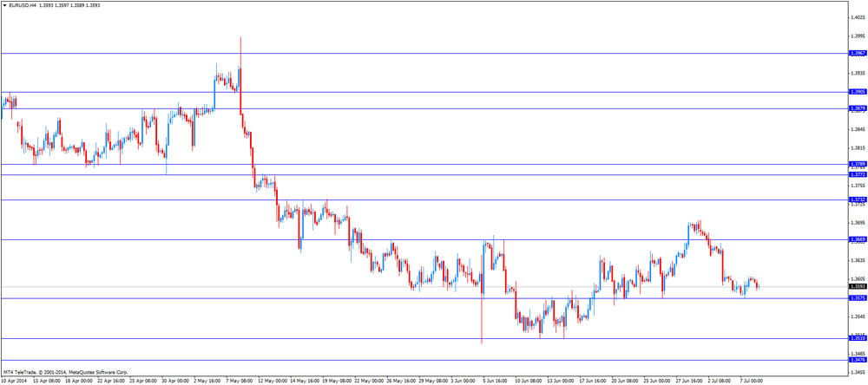Select the 1.3789 blue price level label

[x=857, y=164]
